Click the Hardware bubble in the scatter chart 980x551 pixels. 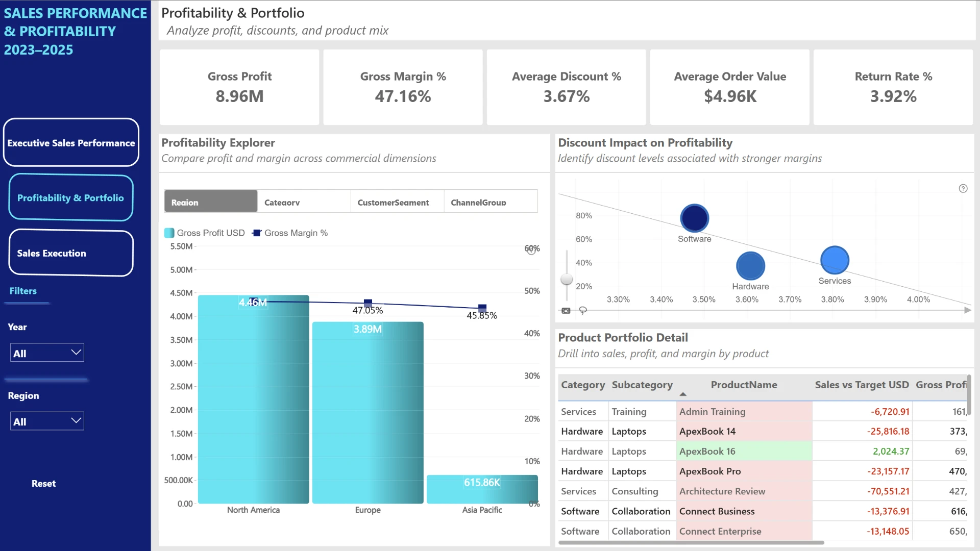coord(750,266)
